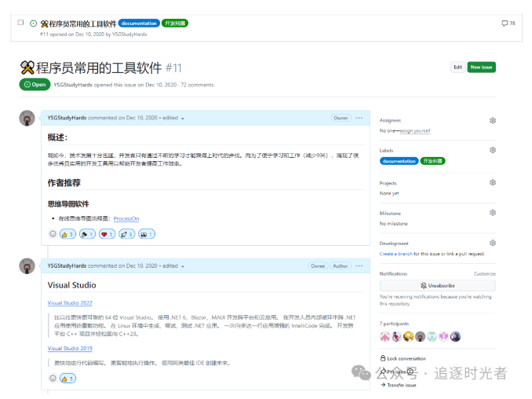Open the Projects gear settings
The height and width of the screenshot is (399, 532).
pyautogui.click(x=493, y=182)
